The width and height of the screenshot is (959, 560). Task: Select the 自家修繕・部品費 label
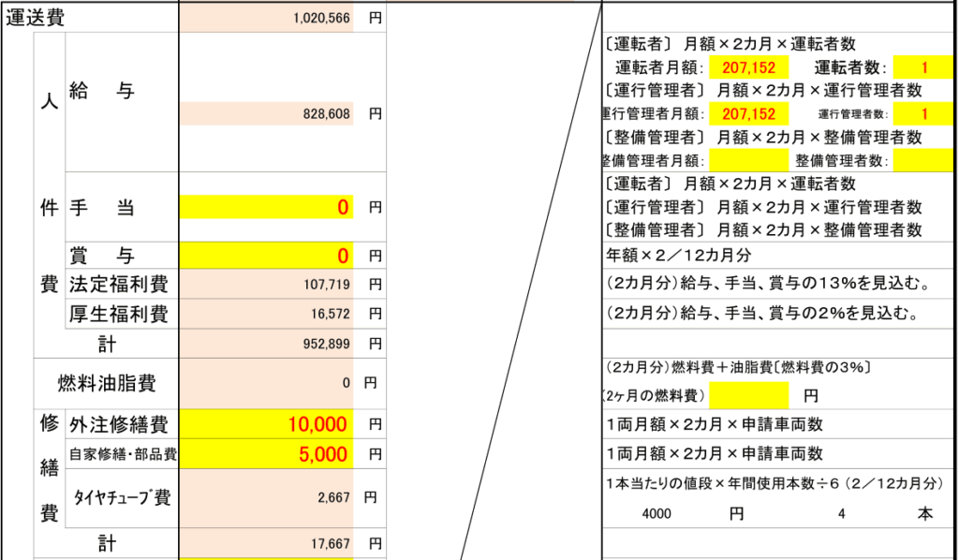123,454
